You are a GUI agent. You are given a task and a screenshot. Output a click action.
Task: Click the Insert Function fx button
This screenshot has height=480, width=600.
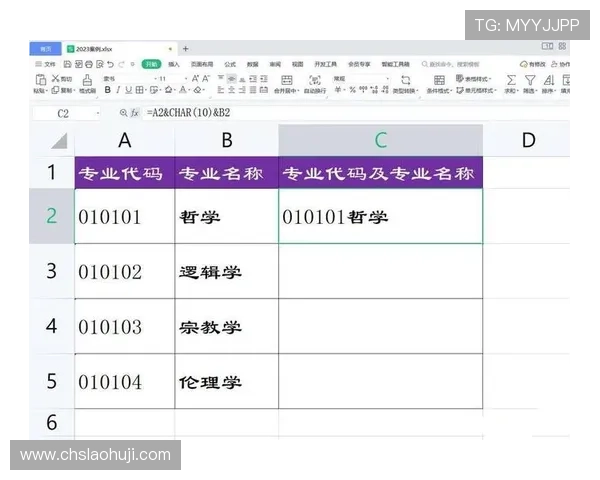[134, 113]
